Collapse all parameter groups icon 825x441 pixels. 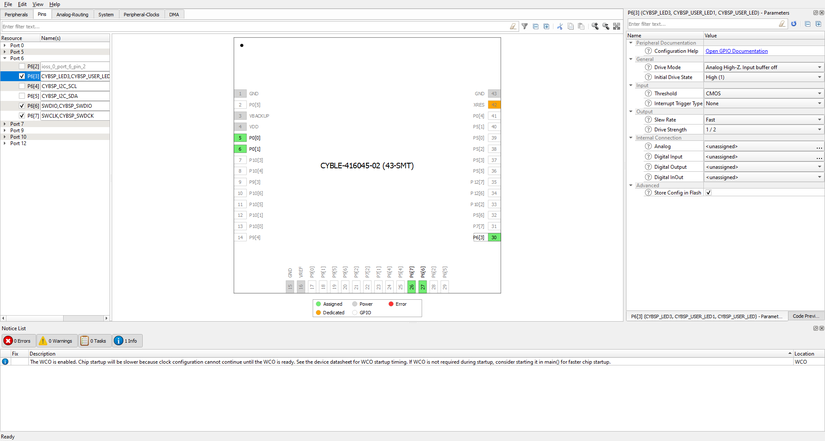808,24
